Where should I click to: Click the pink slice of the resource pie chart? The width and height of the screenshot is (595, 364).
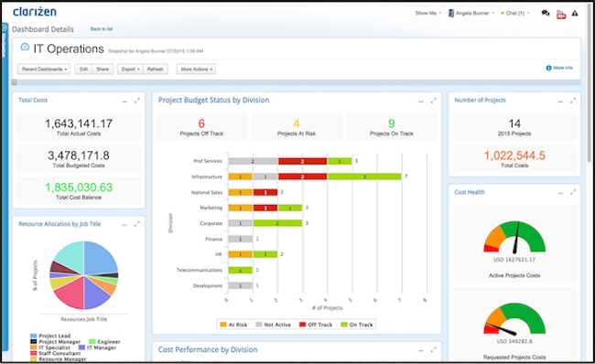pyautogui.click(x=71, y=292)
